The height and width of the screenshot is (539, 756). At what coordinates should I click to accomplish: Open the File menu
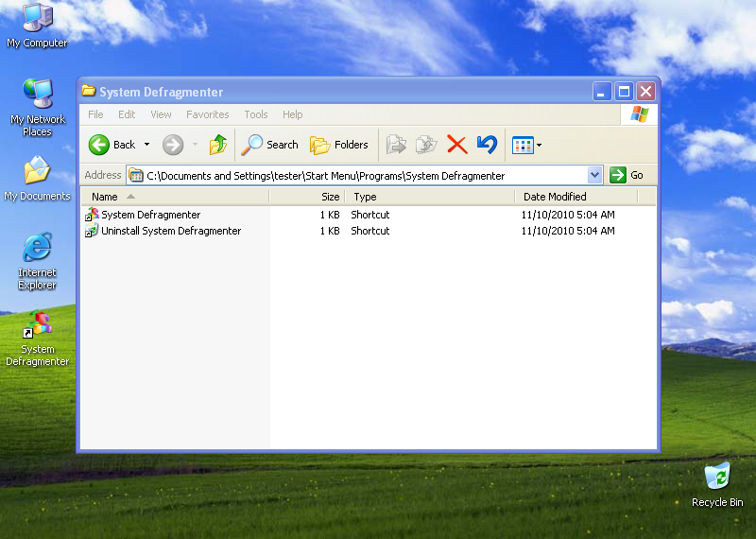(95, 114)
